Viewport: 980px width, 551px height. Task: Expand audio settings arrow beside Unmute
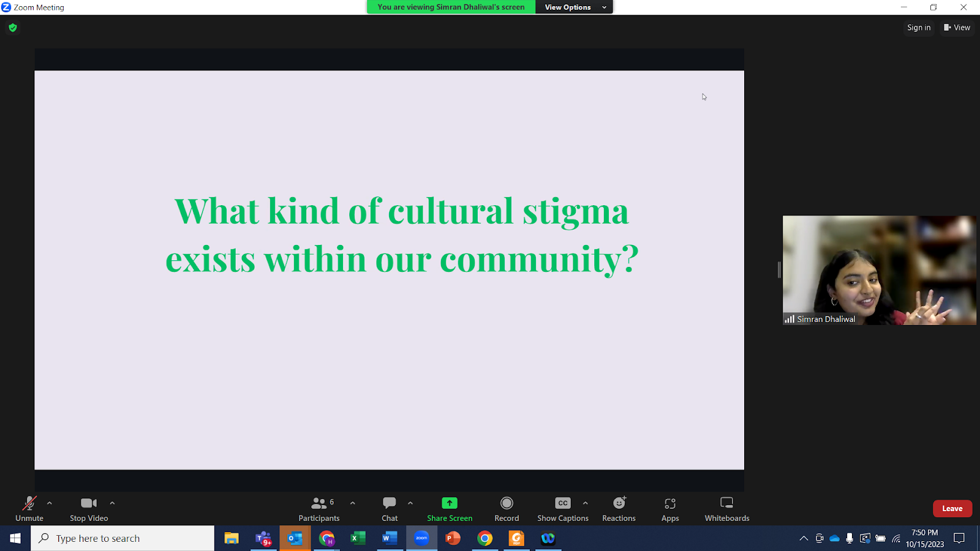coord(50,503)
